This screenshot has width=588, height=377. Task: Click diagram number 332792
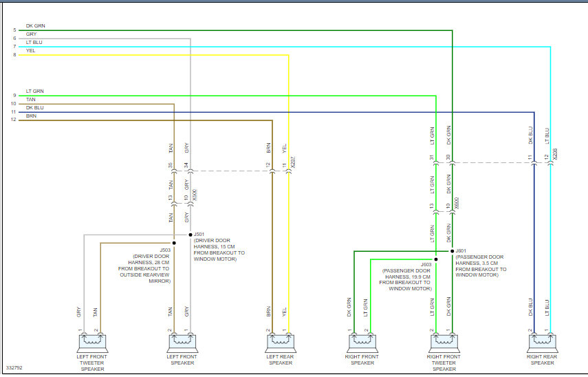point(14,368)
